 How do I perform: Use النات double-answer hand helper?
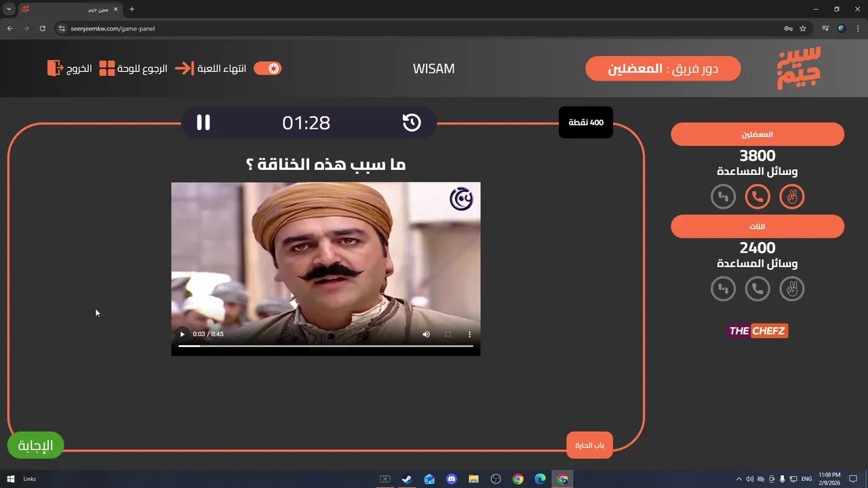[791, 289]
